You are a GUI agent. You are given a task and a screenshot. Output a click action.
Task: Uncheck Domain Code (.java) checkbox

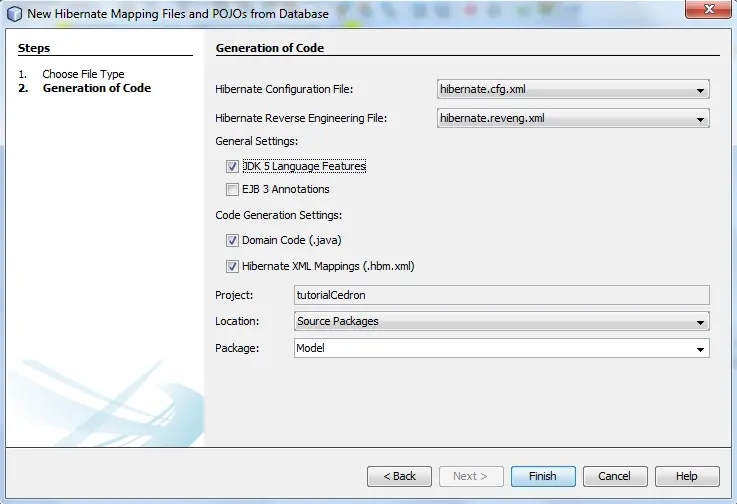point(232,241)
